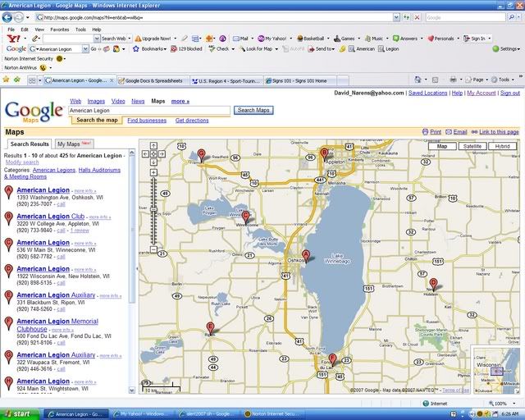Open Google toolbar Settings
This screenshot has width=525, height=420.
pos(506,49)
